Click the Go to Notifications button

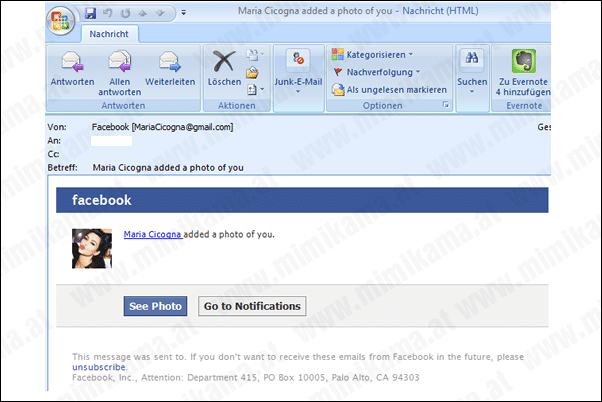coord(252,306)
